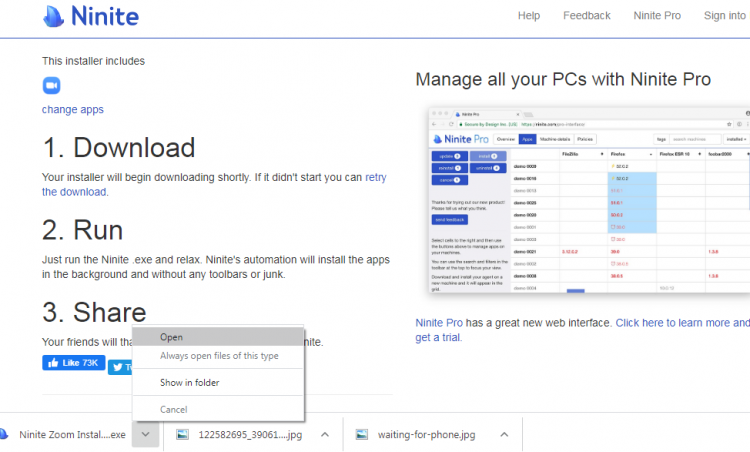This screenshot has width=750, height=452.
Task: Open the Help page
Action: pyautogui.click(x=529, y=16)
